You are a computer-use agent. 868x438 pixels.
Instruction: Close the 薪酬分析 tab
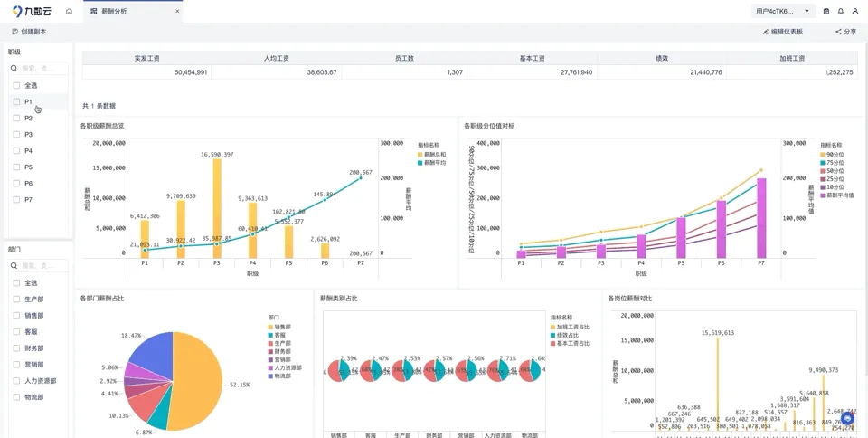pos(178,11)
